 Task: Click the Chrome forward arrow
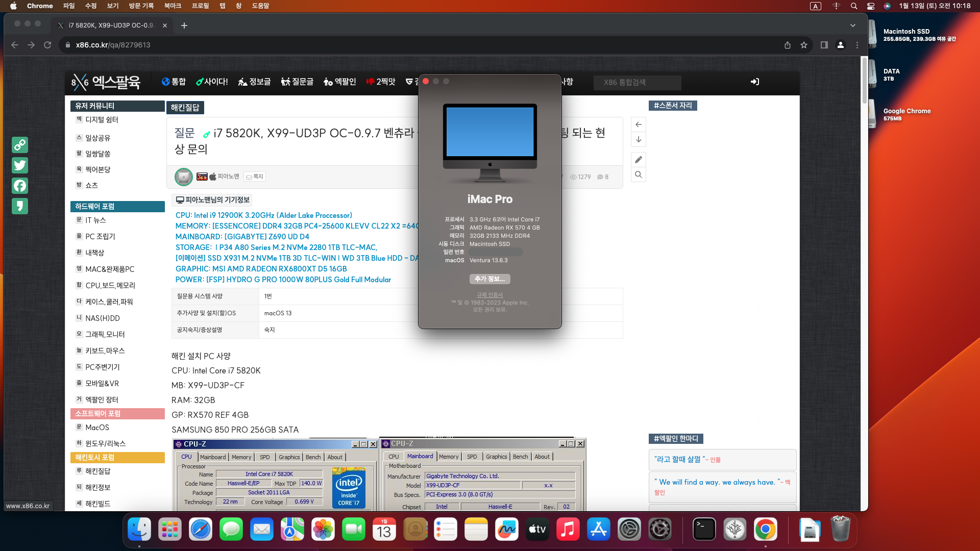(x=31, y=45)
